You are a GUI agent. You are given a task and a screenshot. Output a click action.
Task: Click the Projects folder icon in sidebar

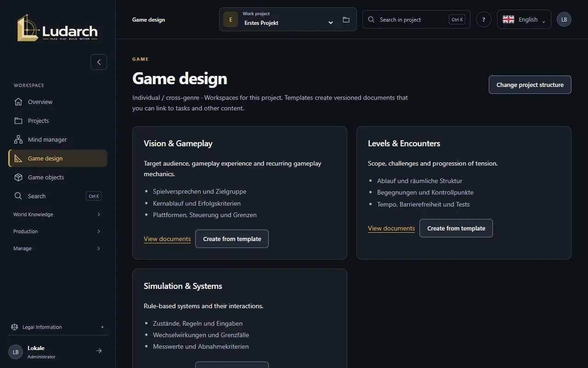coord(18,121)
